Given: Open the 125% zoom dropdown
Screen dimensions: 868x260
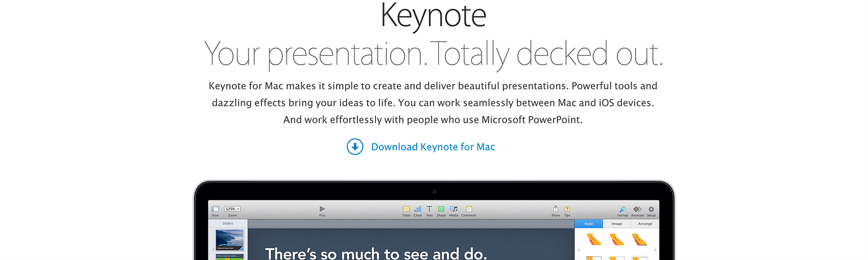Looking at the screenshot, I should 232,209.
